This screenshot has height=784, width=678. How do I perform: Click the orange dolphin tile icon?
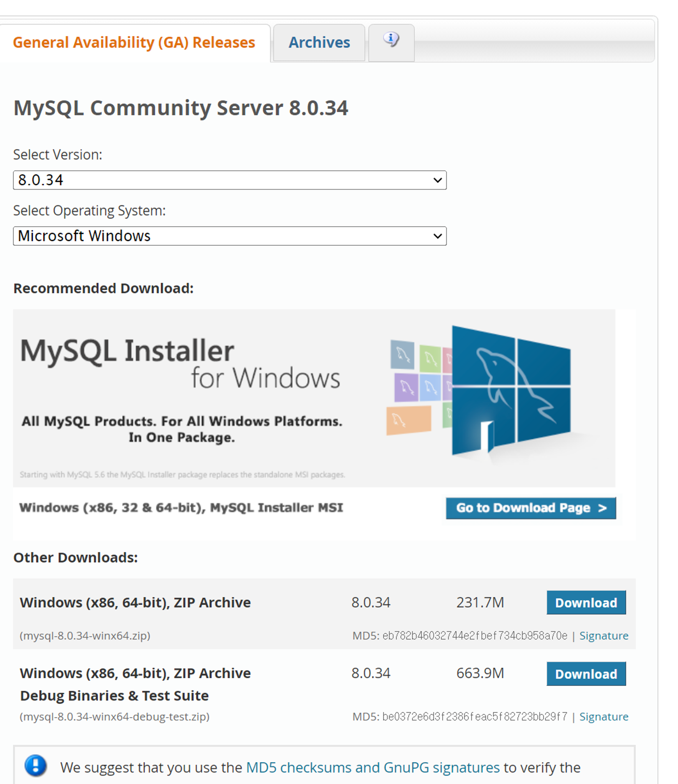coord(408,420)
